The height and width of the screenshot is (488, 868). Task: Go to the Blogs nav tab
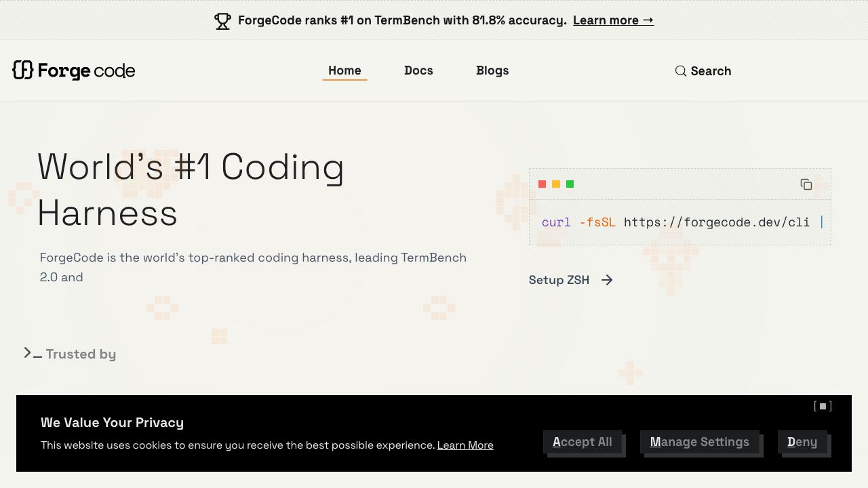492,70
